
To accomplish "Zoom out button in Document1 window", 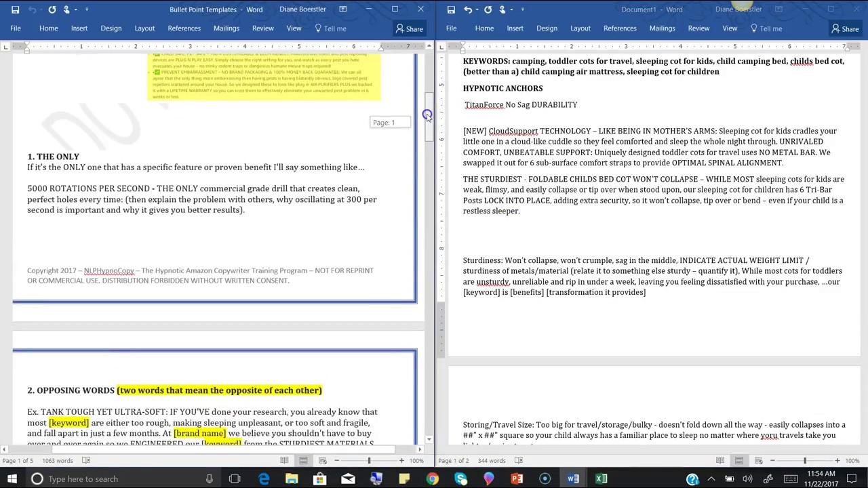I will coord(772,461).
